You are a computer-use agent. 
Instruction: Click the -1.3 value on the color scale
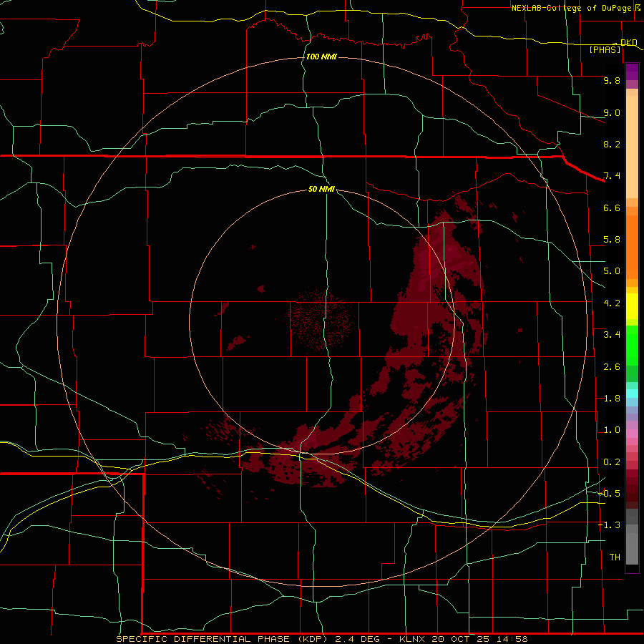(x=609, y=525)
